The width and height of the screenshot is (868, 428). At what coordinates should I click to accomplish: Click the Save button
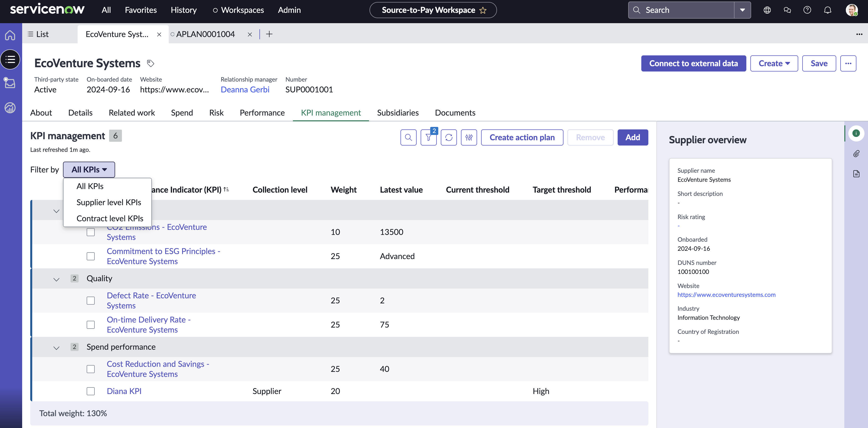coord(819,63)
